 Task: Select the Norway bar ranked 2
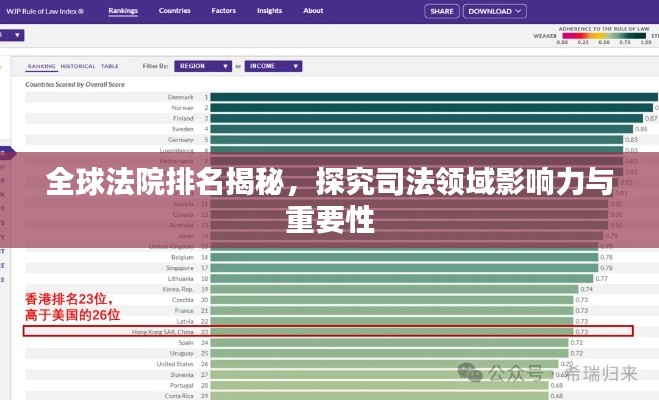pos(432,108)
